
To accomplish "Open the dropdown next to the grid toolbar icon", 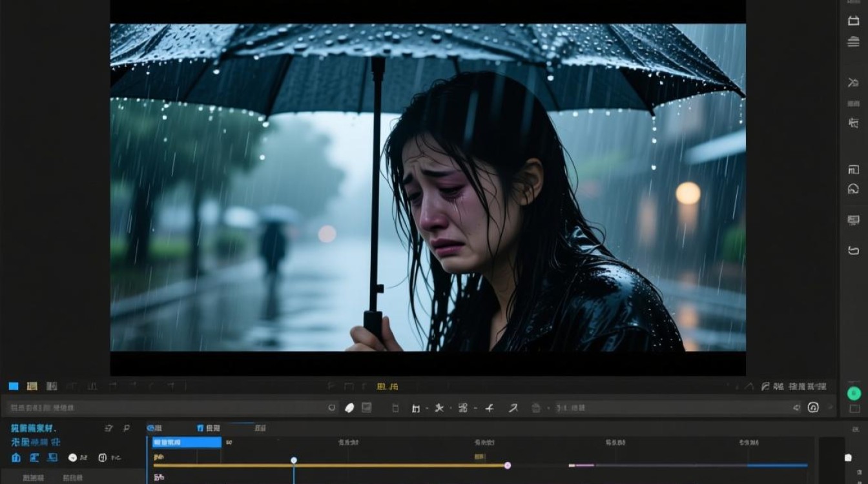I will click(476, 408).
